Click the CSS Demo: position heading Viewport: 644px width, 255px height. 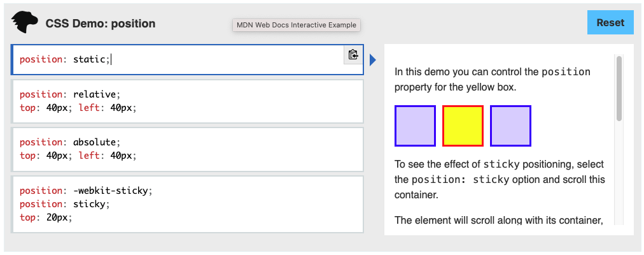101,24
